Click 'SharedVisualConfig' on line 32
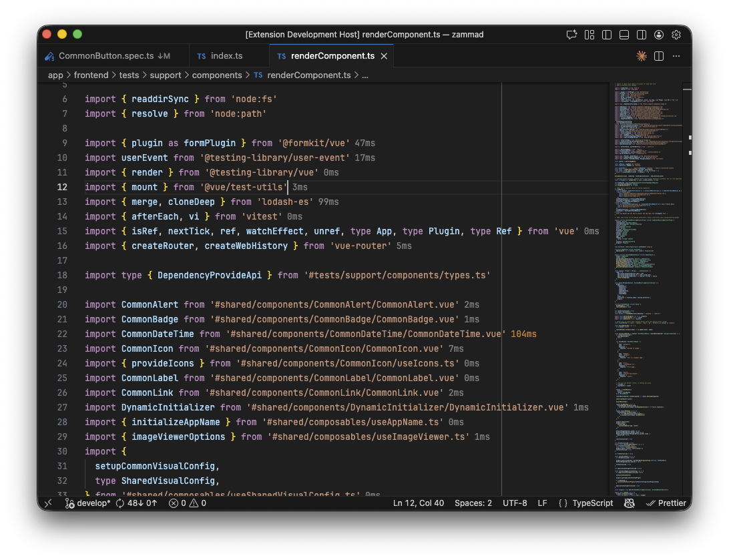This screenshot has width=729, height=560. point(168,481)
